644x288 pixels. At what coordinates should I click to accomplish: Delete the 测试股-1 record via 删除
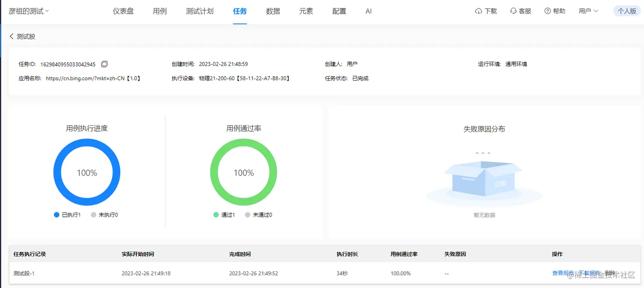610,273
